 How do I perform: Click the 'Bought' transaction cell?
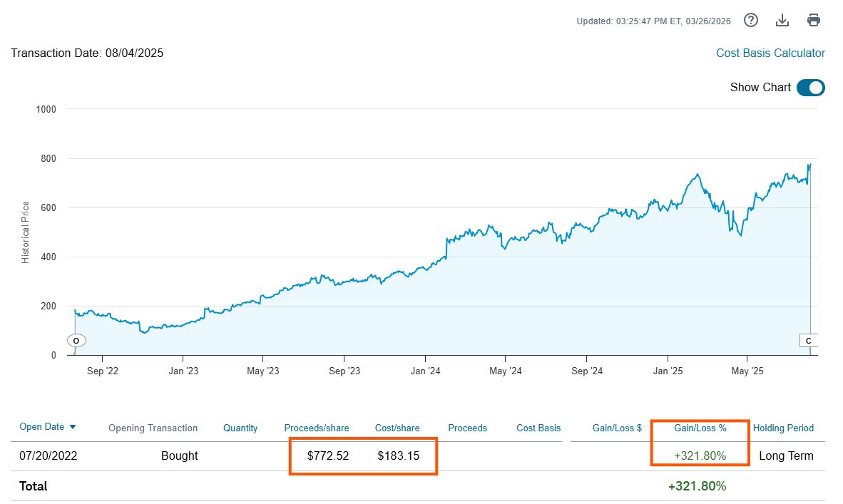[x=180, y=456]
